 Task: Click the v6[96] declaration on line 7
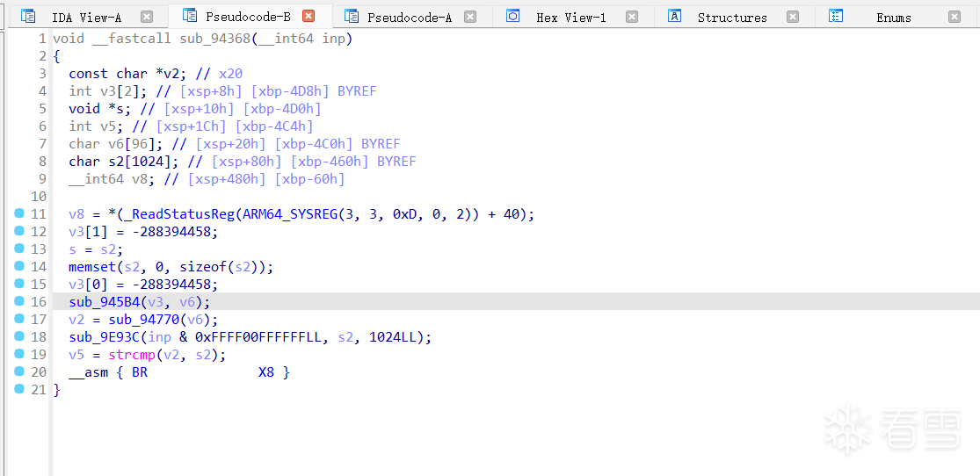[113, 144]
